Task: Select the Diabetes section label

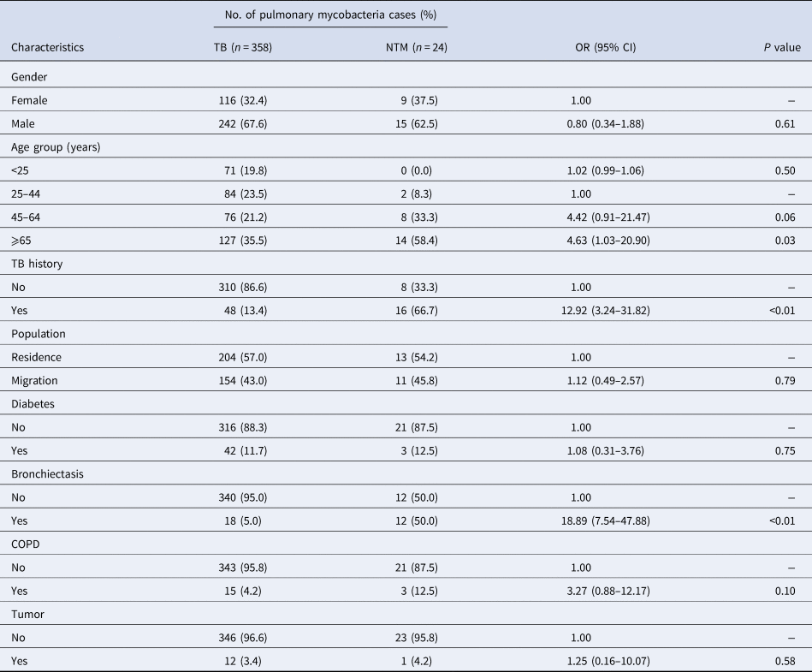Action: coord(33,402)
